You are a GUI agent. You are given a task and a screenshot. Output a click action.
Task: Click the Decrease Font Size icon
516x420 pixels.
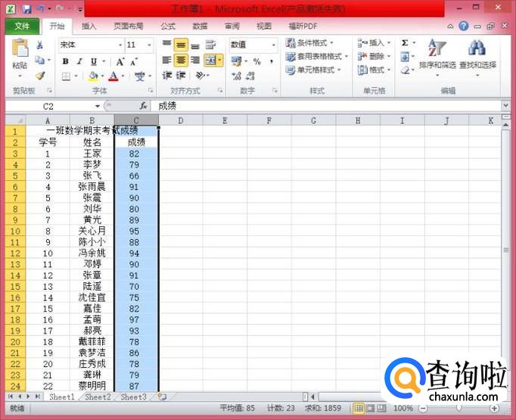click(134, 61)
